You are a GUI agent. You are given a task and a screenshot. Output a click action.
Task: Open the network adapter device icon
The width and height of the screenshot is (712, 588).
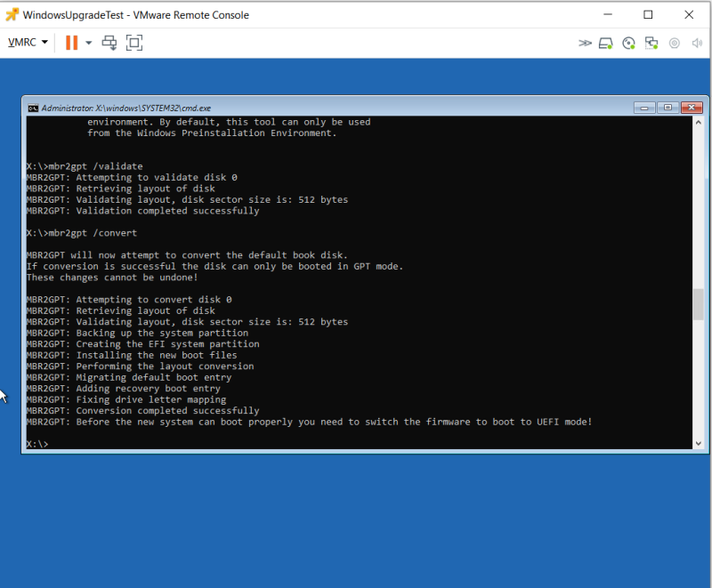click(x=651, y=43)
